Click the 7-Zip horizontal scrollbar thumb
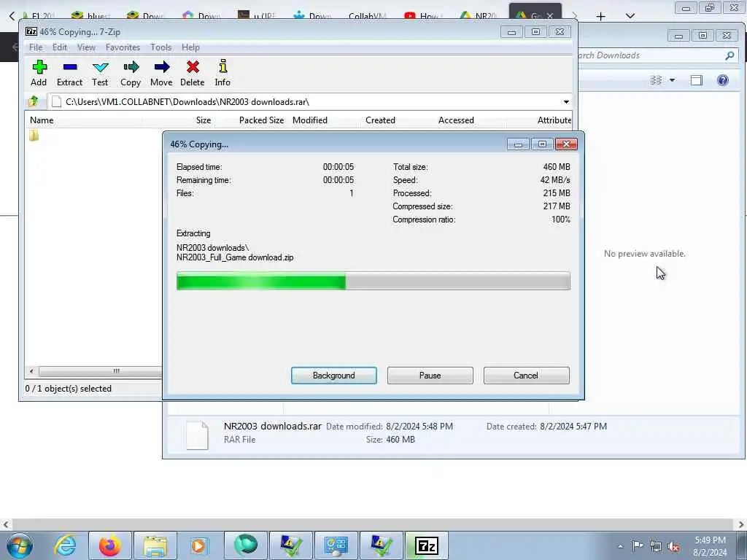 click(101, 371)
